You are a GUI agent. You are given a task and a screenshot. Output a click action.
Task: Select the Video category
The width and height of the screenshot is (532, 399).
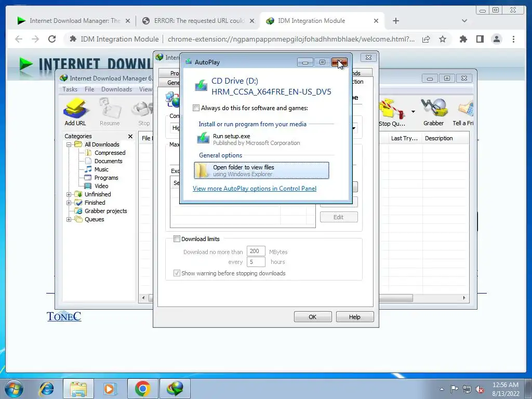coord(101,186)
